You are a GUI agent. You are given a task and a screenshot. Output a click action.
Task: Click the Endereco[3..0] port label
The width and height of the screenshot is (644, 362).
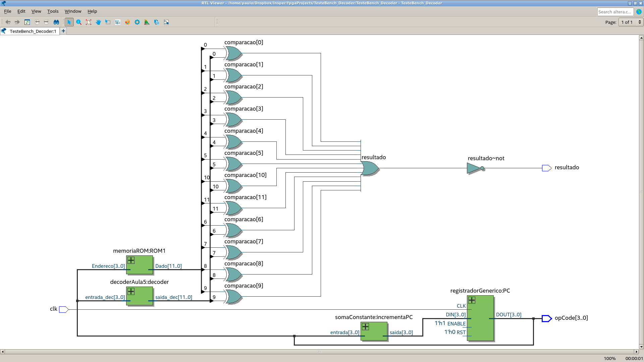click(108, 266)
